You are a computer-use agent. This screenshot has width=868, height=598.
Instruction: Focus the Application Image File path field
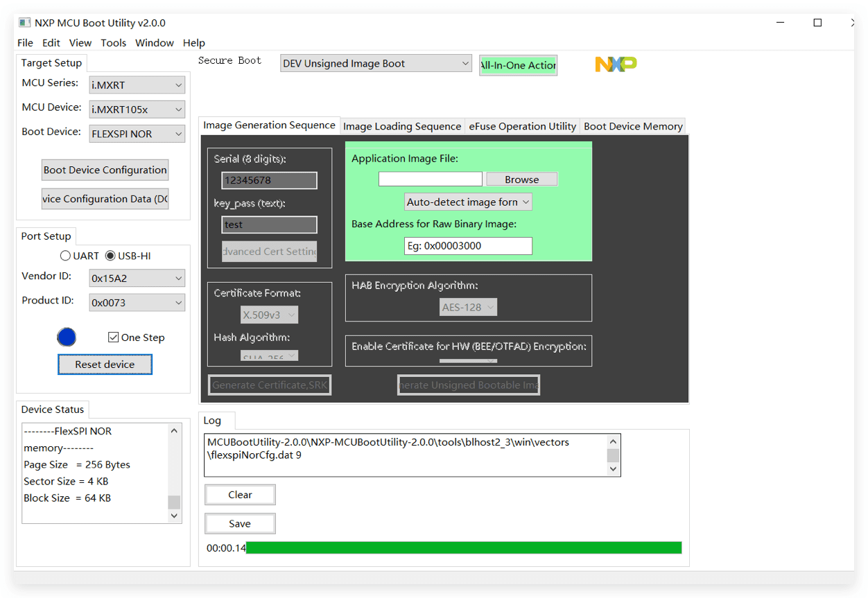[431, 179]
